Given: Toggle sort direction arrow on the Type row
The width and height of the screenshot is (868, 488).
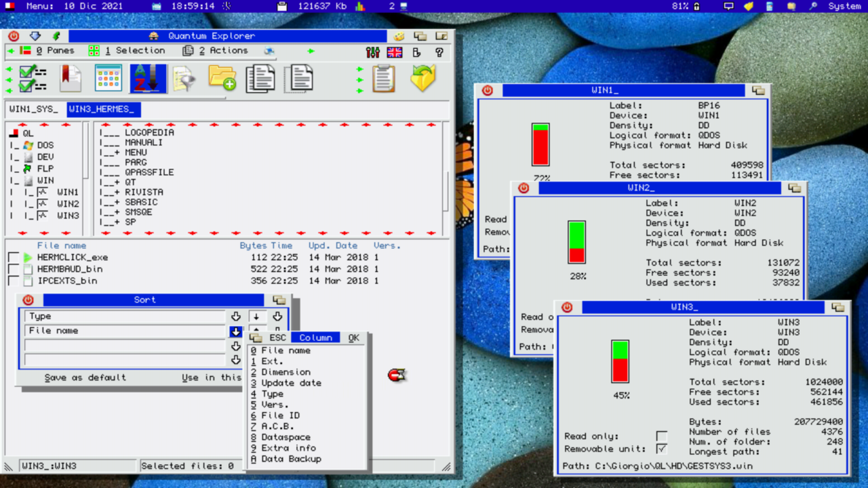Looking at the screenshot, I should (x=256, y=317).
